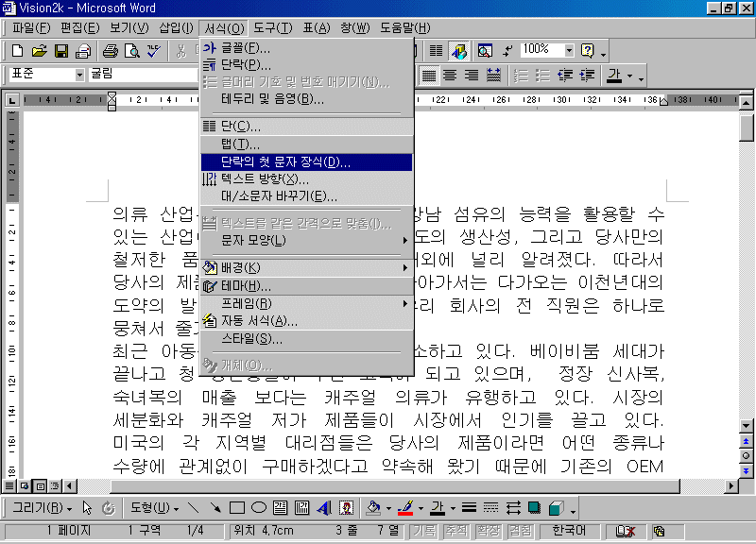Click the Line Color brush swatch
The width and height of the screenshot is (756, 544).
405,508
